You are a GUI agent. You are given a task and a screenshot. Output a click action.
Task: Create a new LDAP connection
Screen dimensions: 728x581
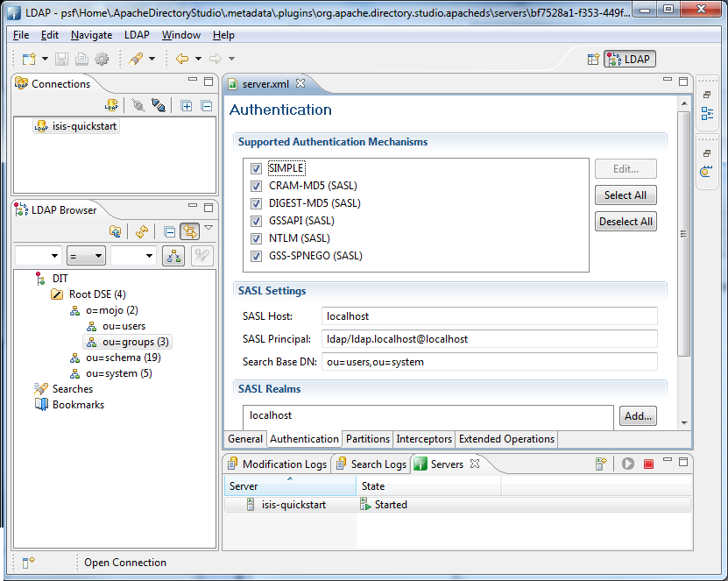tap(111, 104)
